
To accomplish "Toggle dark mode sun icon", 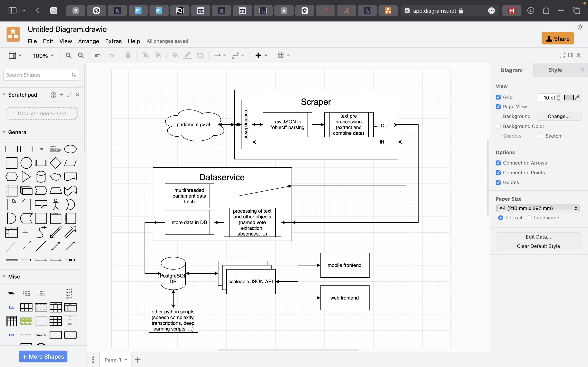I will (x=580, y=27).
